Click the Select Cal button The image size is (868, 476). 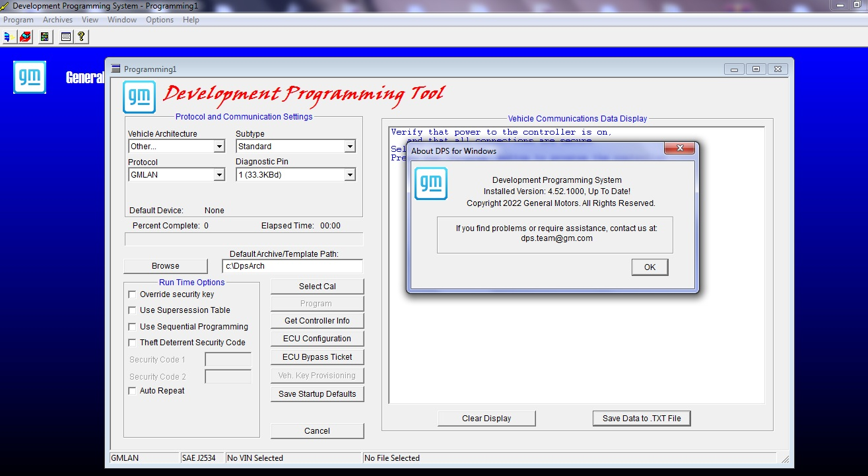point(317,287)
